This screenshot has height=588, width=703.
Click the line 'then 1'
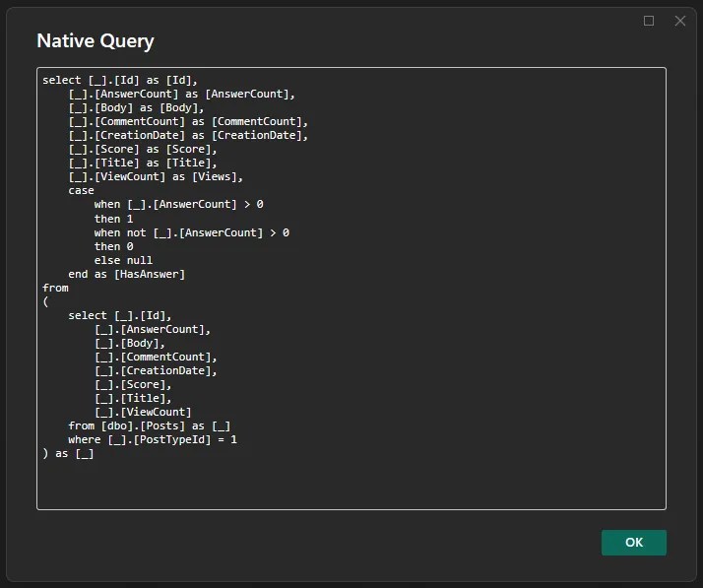(x=113, y=219)
